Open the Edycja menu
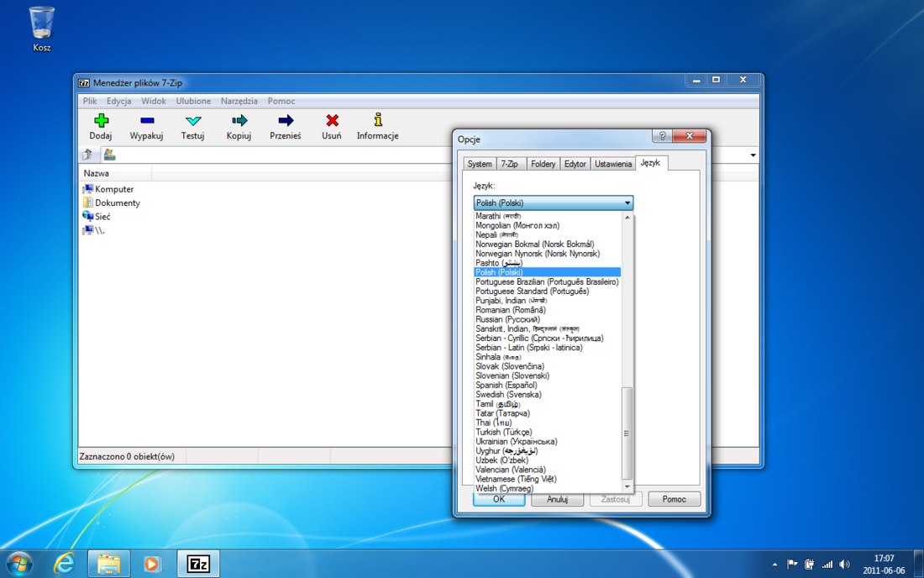924x578 pixels. (x=119, y=101)
